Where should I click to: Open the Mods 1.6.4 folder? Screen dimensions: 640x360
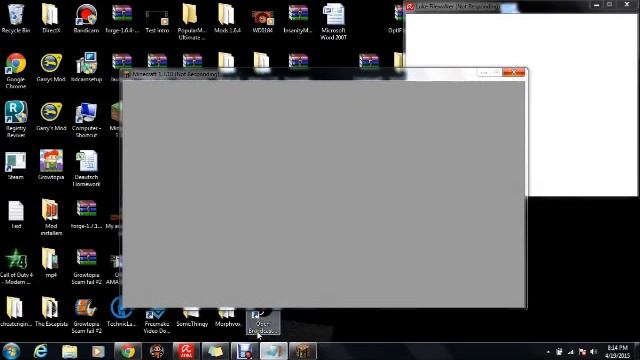(227, 18)
